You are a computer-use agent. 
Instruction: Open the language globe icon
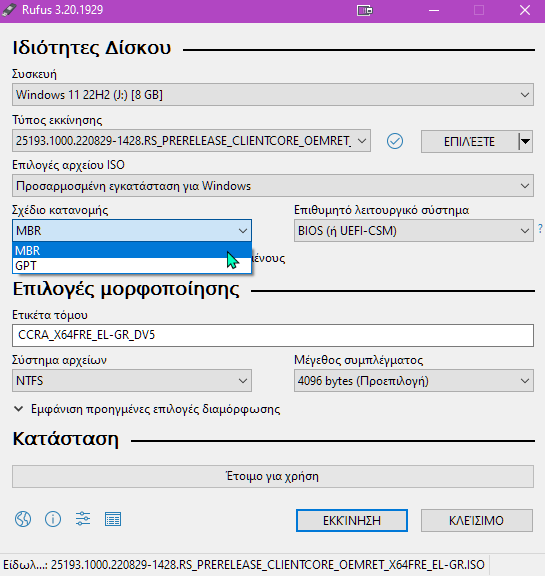point(23,519)
